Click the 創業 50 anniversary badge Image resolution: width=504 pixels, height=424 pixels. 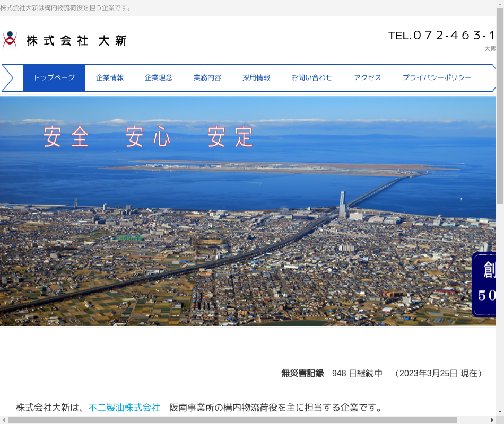pos(485,285)
